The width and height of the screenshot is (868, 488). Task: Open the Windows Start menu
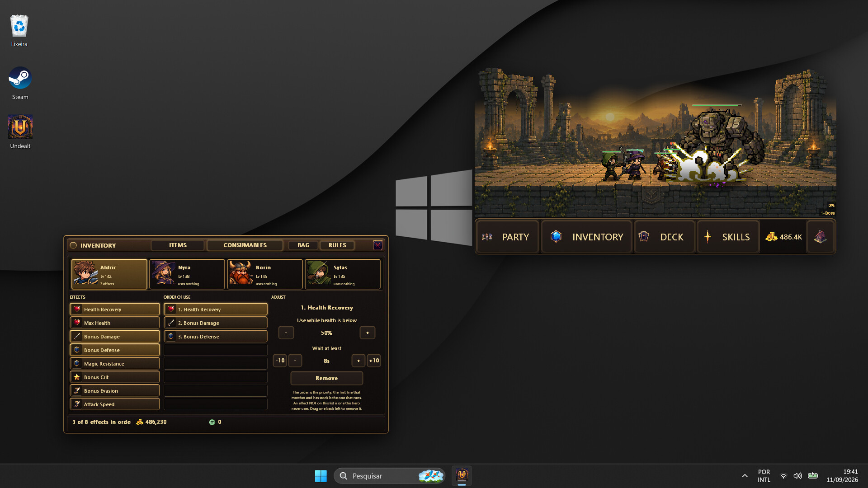321,476
